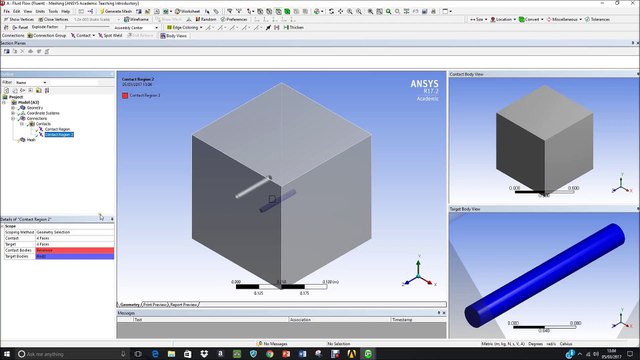640x360 pixels.
Task: Click Connection Group button
Action: click(x=47, y=36)
